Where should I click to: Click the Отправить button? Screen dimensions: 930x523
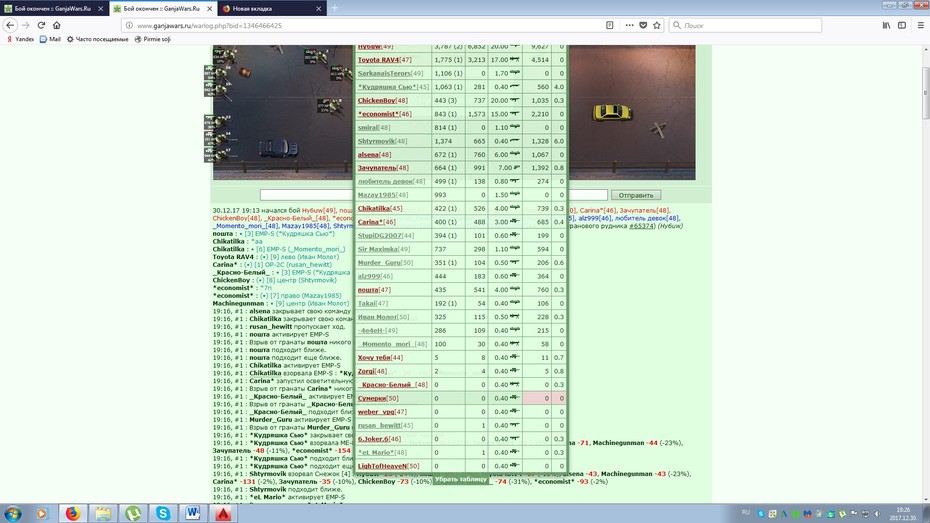click(x=636, y=195)
